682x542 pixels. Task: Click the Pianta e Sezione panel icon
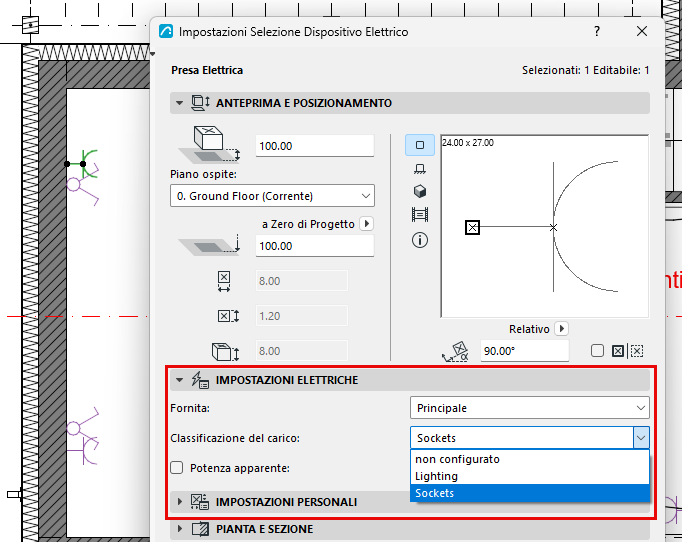201,529
